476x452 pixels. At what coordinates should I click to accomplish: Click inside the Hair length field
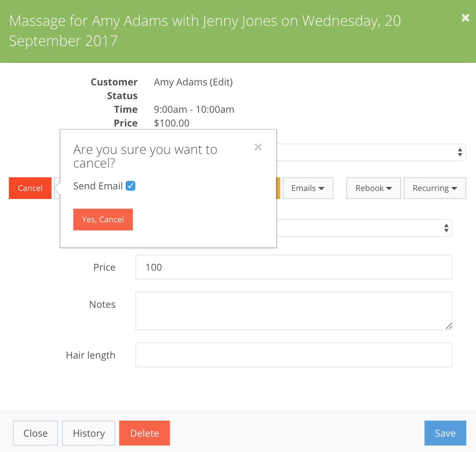[294, 355]
